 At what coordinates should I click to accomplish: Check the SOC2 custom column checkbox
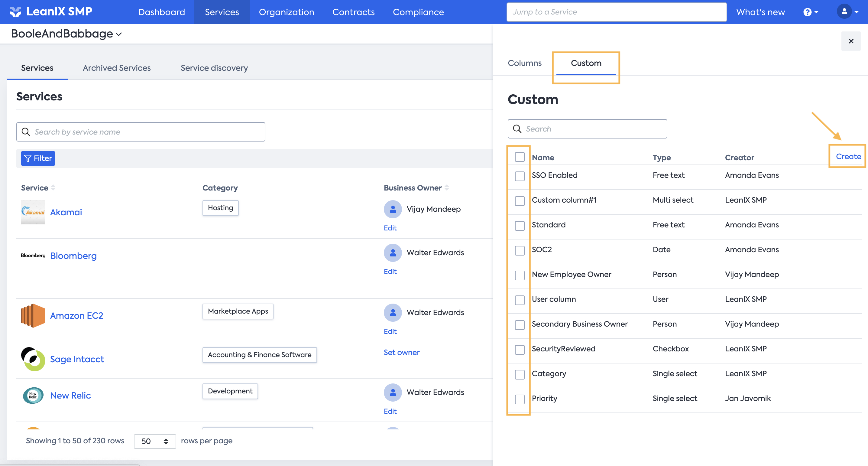pyautogui.click(x=520, y=250)
